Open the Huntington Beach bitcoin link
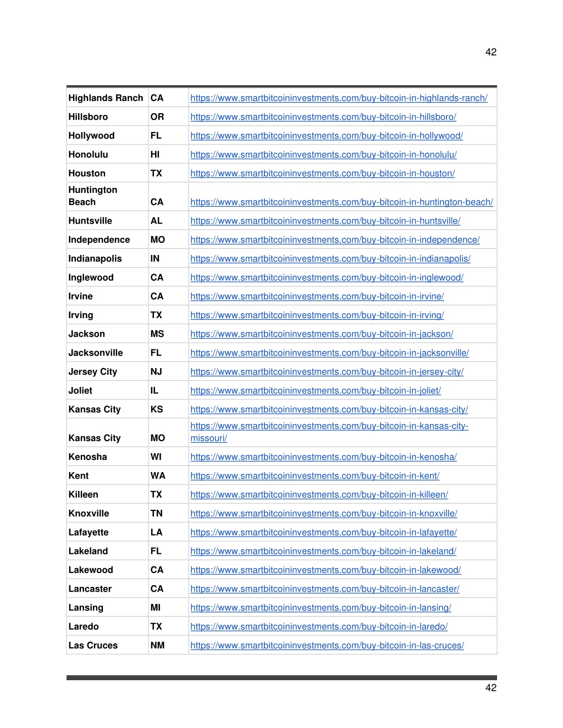 pos(341,202)
